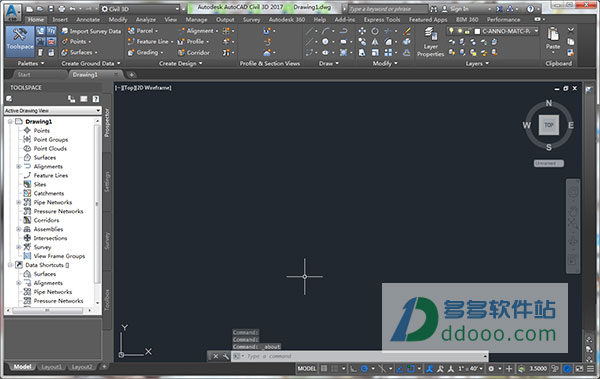Screen dimensions: 600x379
Task: Click the Grading tool icon
Action: (131, 52)
